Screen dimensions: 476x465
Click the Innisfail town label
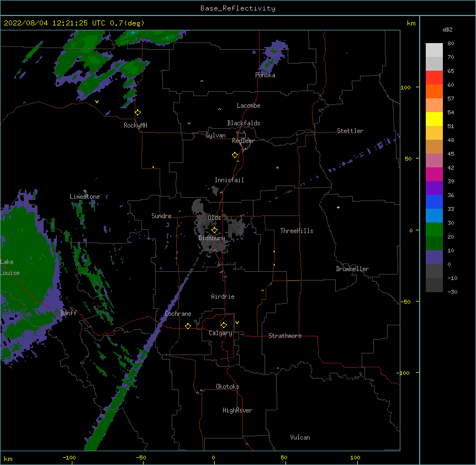point(229,180)
